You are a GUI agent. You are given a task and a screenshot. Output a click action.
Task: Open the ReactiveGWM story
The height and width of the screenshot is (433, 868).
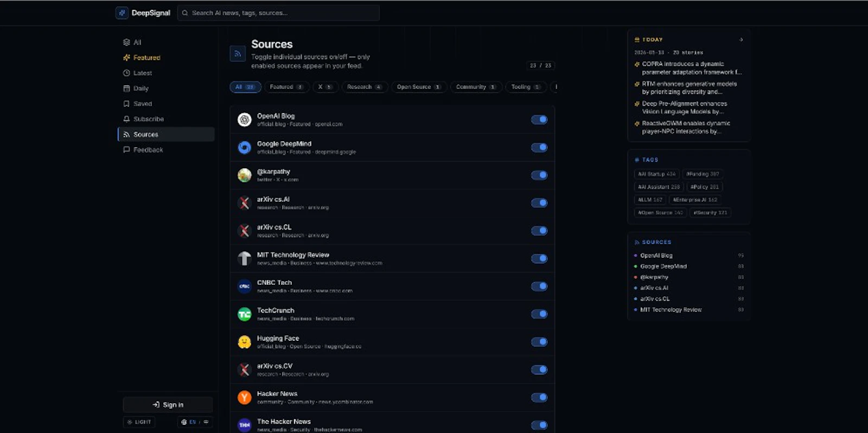pyautogui.click(x=686, y=127)
